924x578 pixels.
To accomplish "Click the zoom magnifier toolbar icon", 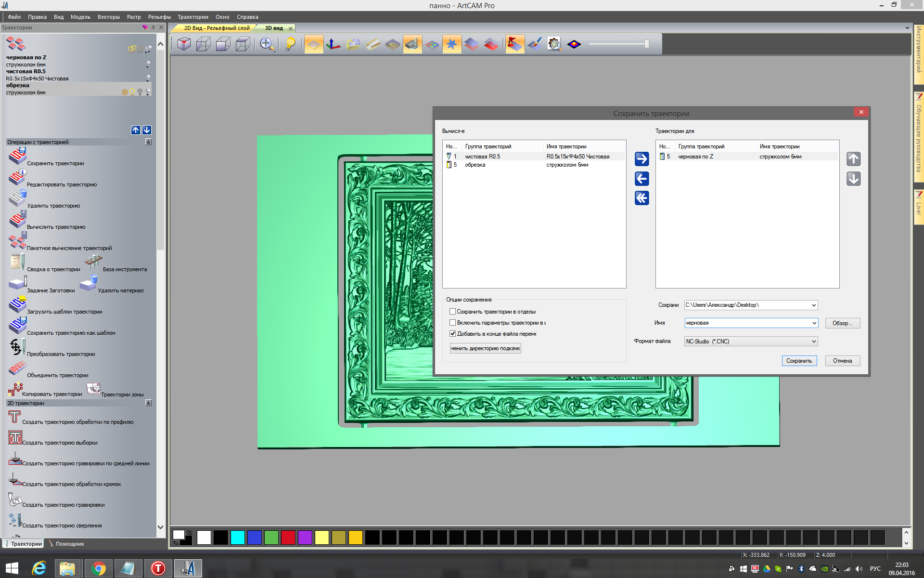I will click(x=266, y=44).
